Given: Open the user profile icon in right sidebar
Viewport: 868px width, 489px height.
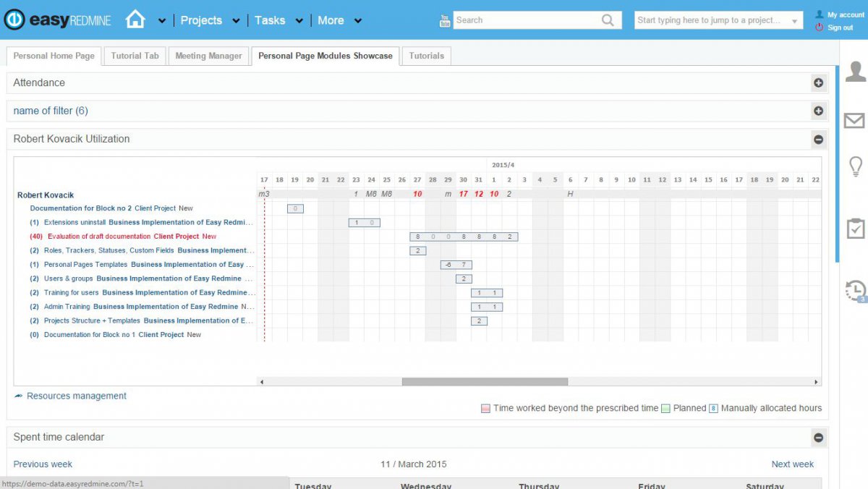Looking at the screenshot, I should tap(855, 72).
